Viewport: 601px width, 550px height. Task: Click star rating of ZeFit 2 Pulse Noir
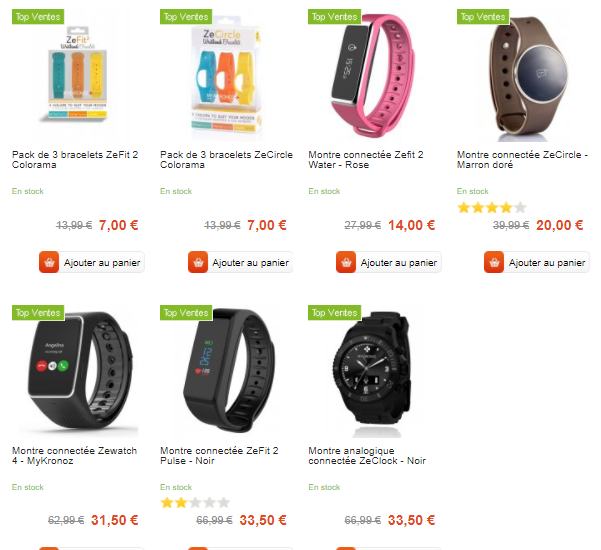click(x=195, y=502)
